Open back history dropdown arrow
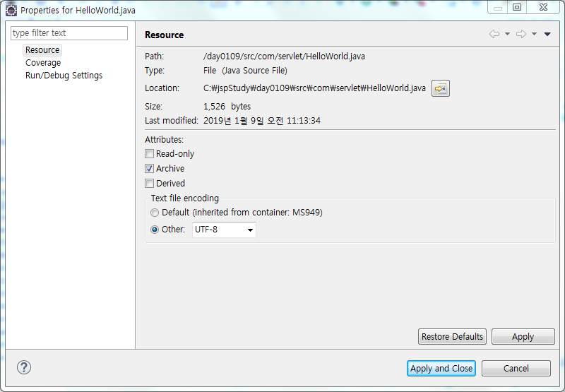Viewport: 565px width, 392px height. click(x=507, y=34)
